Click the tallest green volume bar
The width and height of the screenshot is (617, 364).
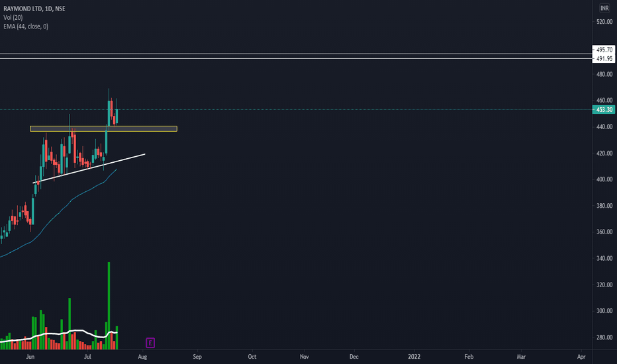click(109, 306)
